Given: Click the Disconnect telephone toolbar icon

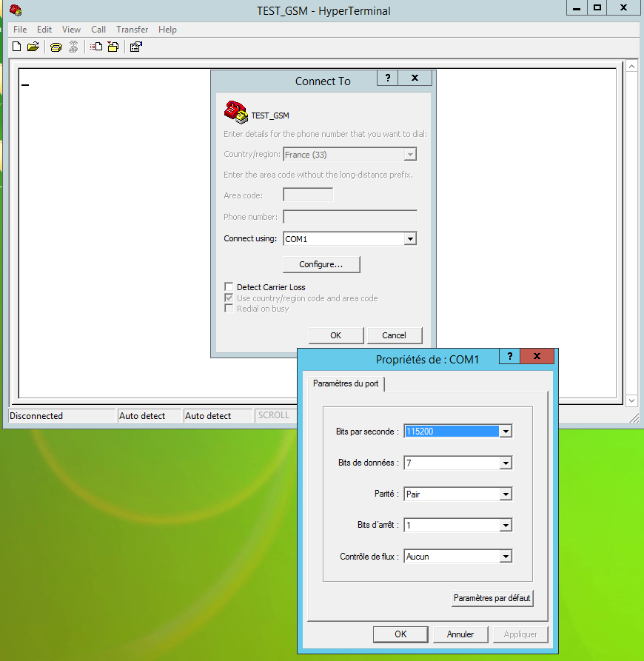Looking at the screenshot, I should (x=73, y=47).
